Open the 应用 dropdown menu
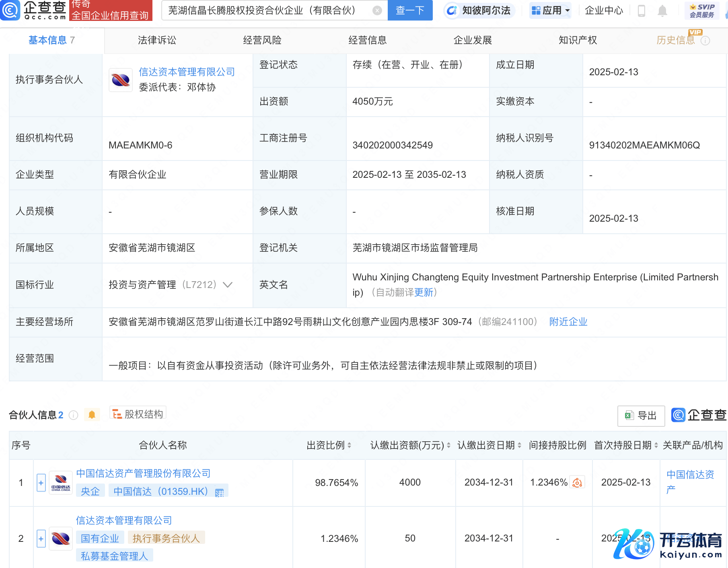The width and height of the screenshot is (728, 568). (550, 10)
